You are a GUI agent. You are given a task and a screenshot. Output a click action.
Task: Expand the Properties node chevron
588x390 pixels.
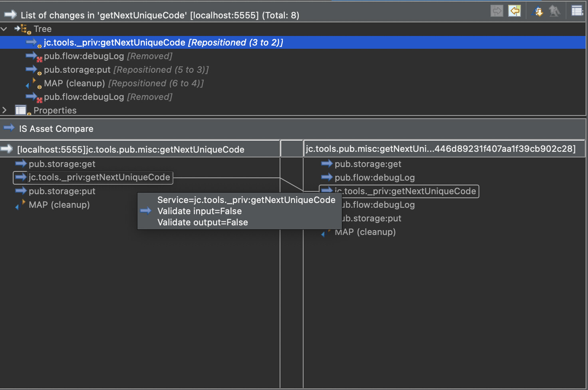point(4,110)
